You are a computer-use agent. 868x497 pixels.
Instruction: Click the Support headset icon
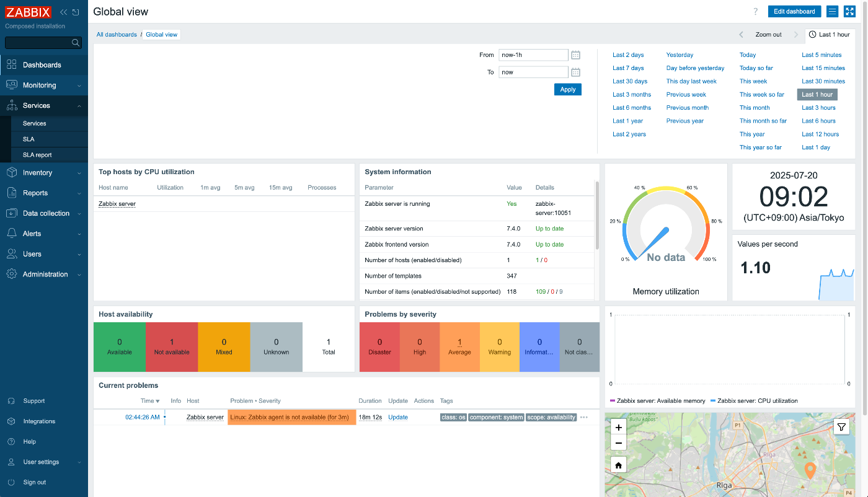point(11,401)
